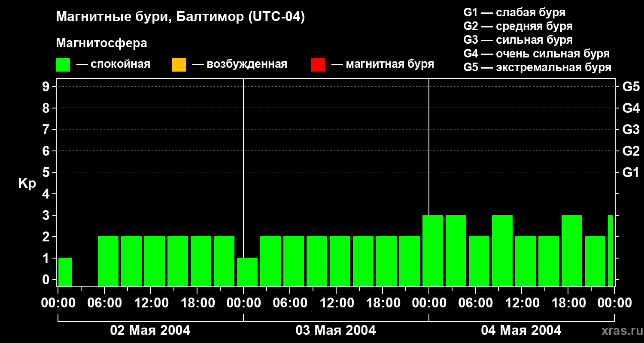Click the 'G5 — экстремальная буря' legend entry

(537, 68)
